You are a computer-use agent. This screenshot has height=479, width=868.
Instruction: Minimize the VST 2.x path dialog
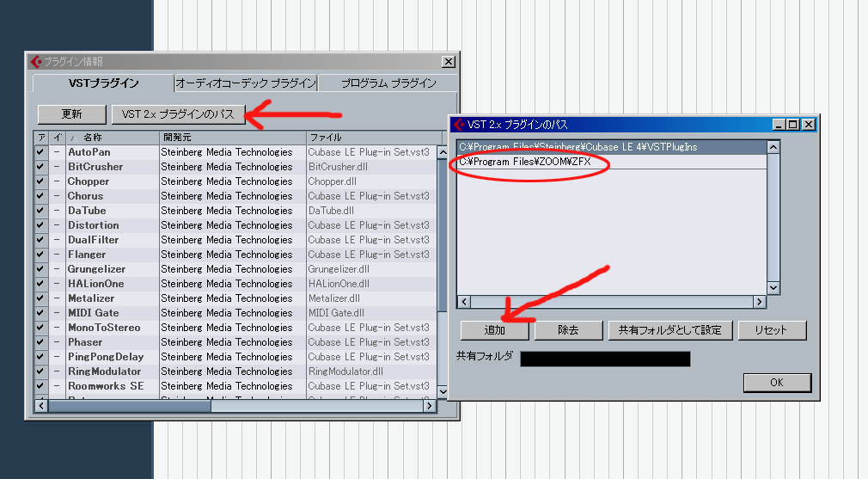(x=779, y=125)
